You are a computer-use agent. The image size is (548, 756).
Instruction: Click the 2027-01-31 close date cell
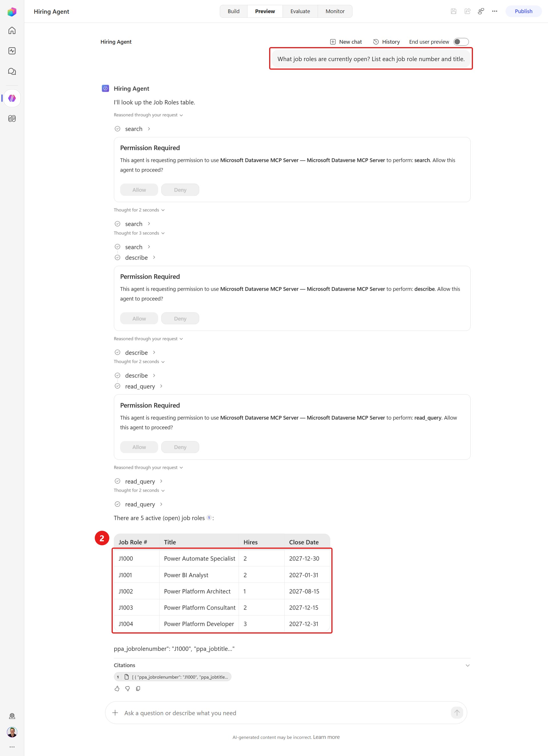coord(307,575)
